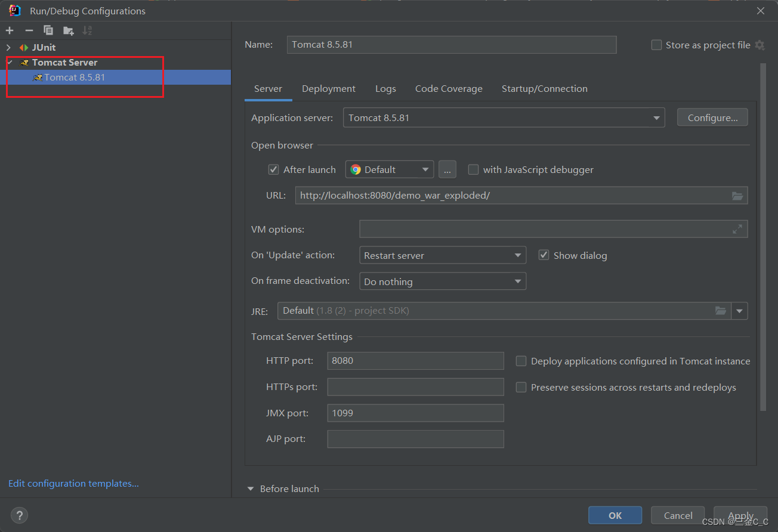Viewport: 778px width, 532px height.
Task: Click the AJP port field
Action: [x=416, y=439]
